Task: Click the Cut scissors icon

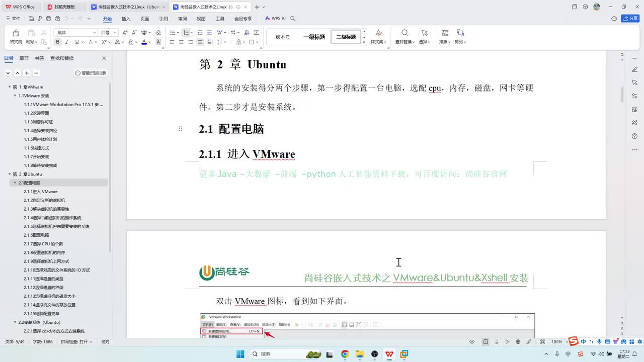Action: tap(44, 33)
